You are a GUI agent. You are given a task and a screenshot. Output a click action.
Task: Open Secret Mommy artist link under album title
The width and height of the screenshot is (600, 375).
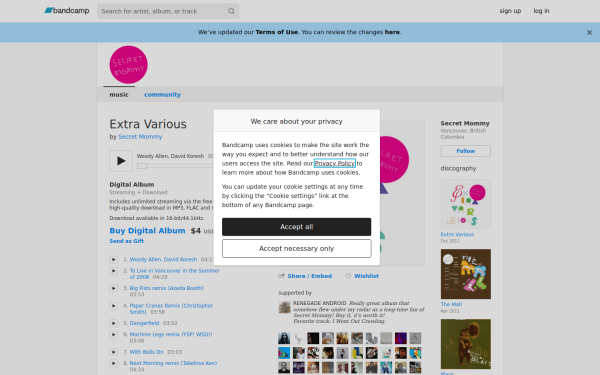pos(140,137)
